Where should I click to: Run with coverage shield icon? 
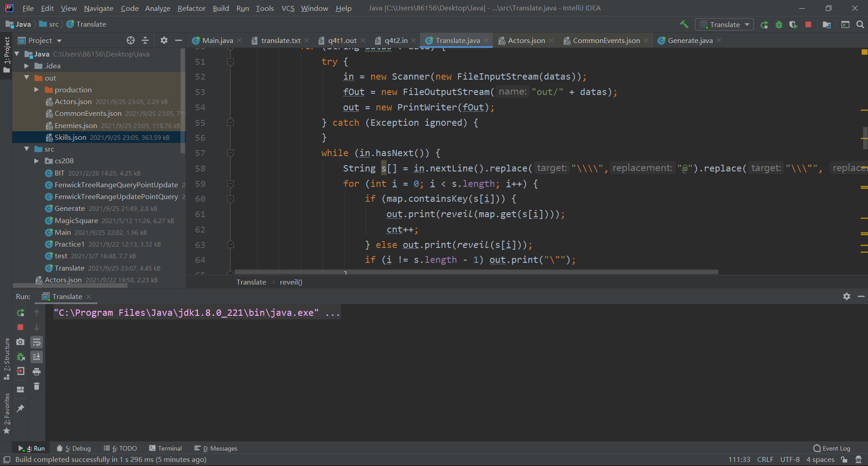coord(793,24)
